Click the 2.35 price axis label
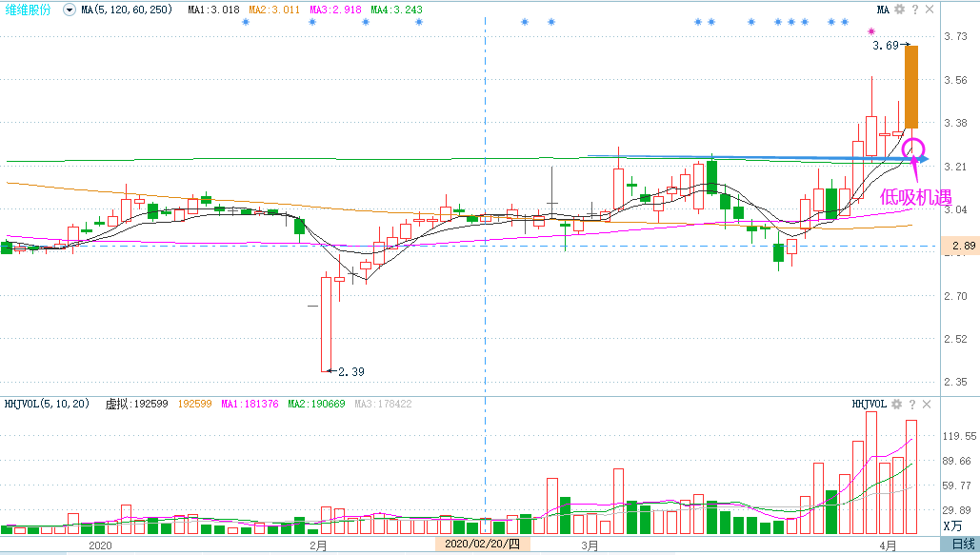Screen dimensions: 980x555 955,381
